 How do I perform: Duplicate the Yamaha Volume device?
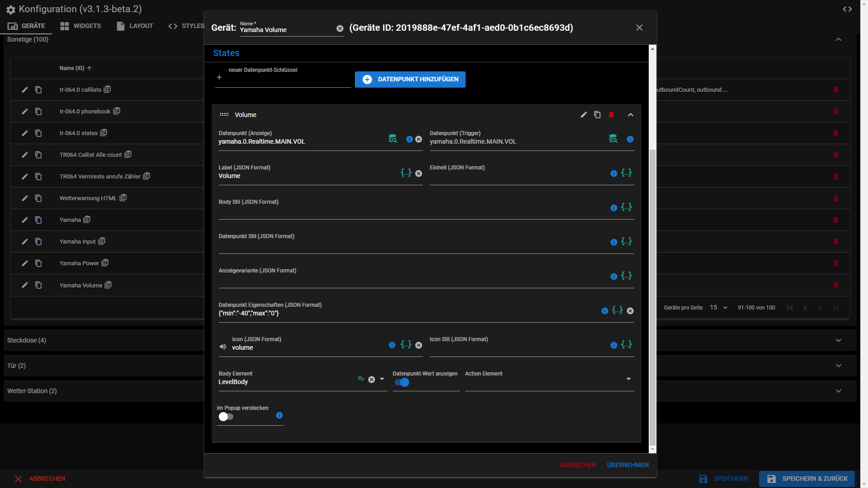click(38, 285)
